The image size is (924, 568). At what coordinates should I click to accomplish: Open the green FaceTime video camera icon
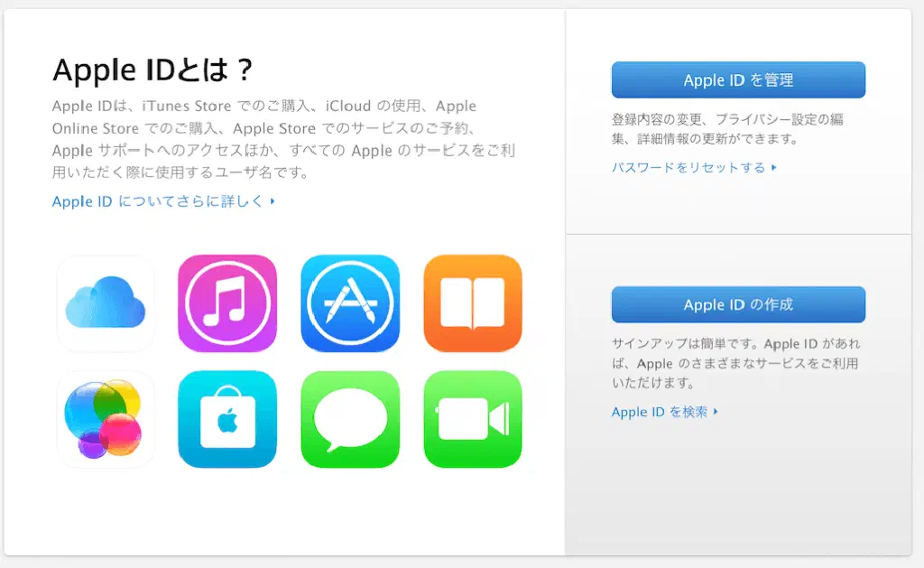(473, 419)
